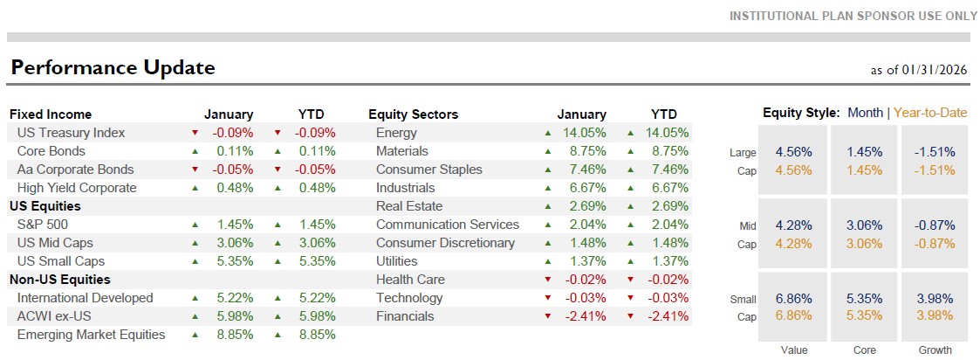This screenshot has height=360, width=980.
Task: Click the red down arrow beside Health Care January
Action: (548, 280)
